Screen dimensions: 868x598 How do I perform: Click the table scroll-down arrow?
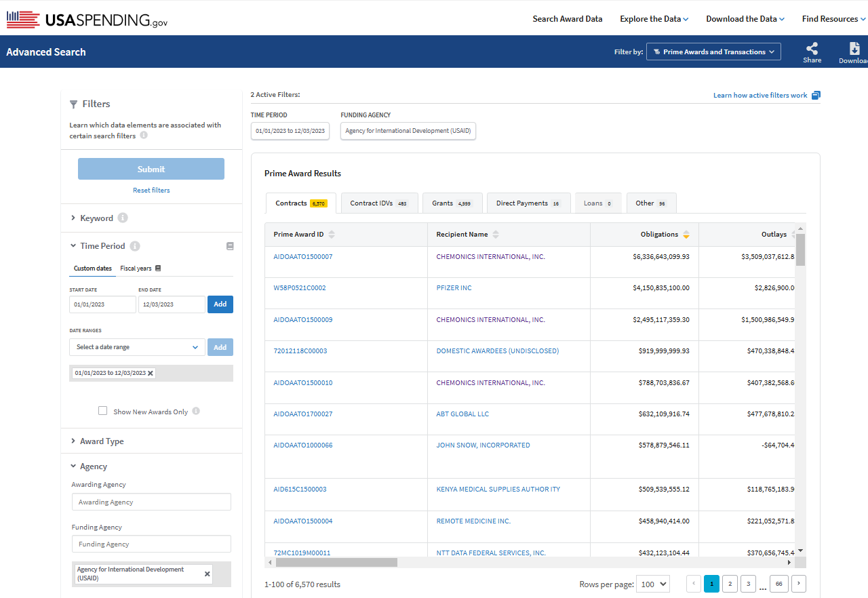click(800, 551)
